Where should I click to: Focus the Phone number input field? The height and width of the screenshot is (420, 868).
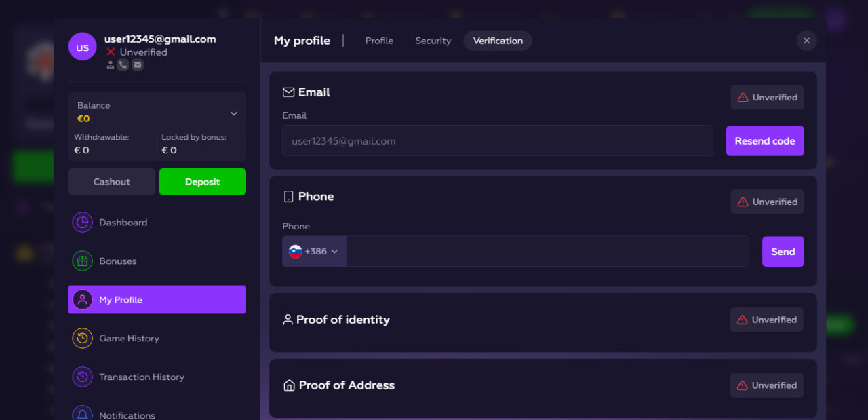[x=547, y=251]
